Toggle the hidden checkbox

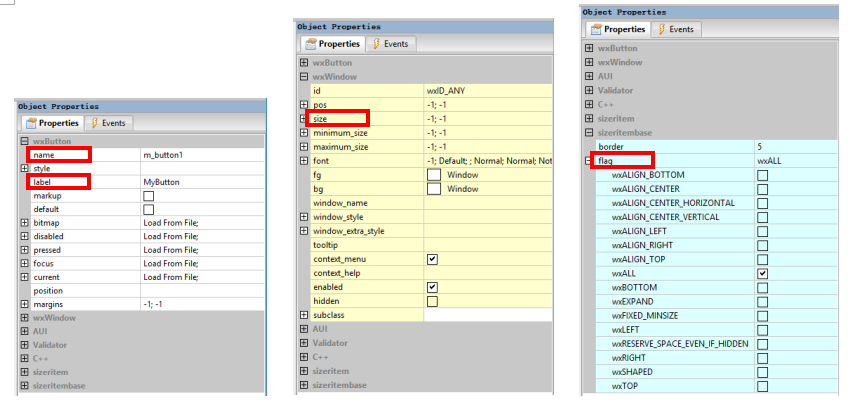click(433, 301)
